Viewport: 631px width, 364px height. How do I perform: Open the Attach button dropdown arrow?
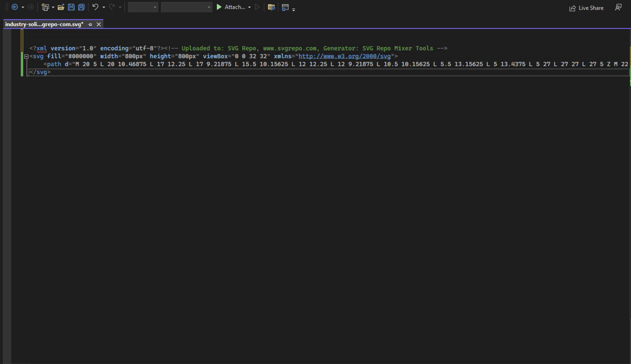[x=249, y=7]
